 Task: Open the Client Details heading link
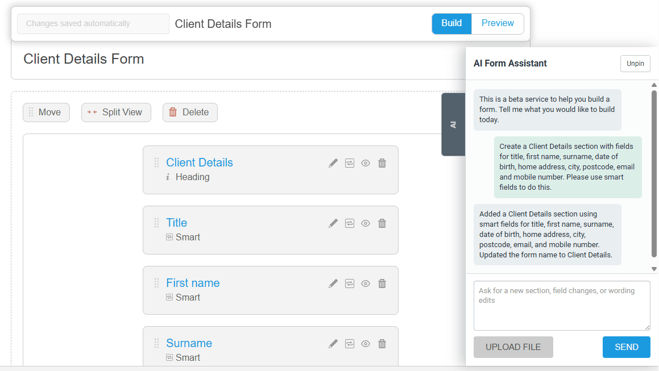tap(199, 163)
